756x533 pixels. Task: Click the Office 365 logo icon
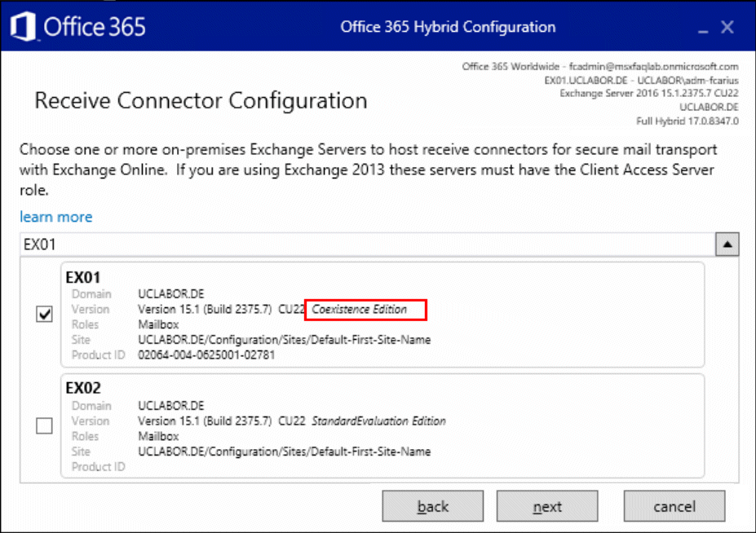tap(23, 26)
